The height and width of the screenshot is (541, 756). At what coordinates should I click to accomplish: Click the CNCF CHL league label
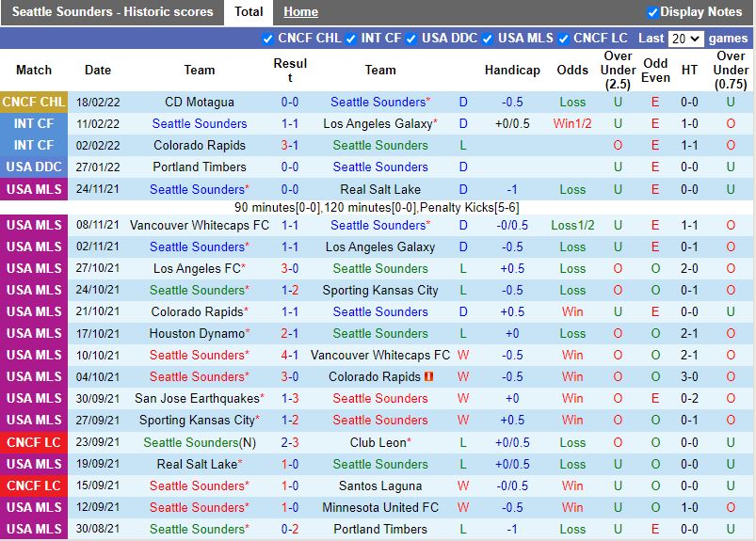click(34, 103)
